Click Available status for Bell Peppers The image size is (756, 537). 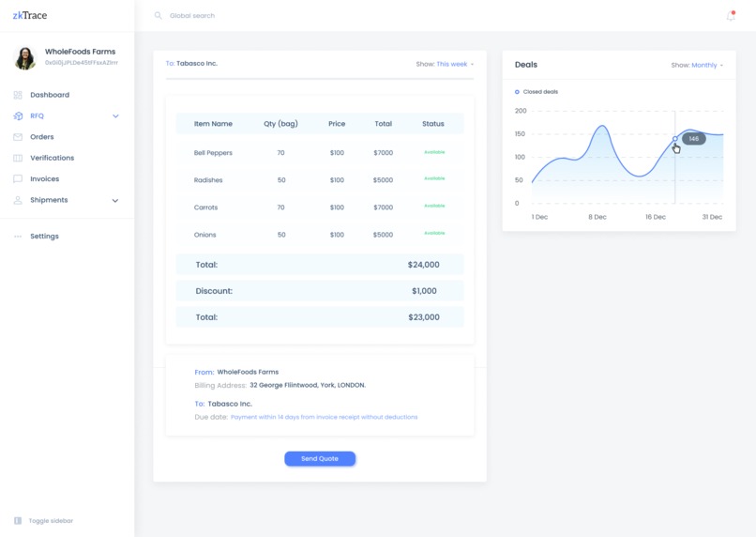pyautogui.click(x=434, y=152)
